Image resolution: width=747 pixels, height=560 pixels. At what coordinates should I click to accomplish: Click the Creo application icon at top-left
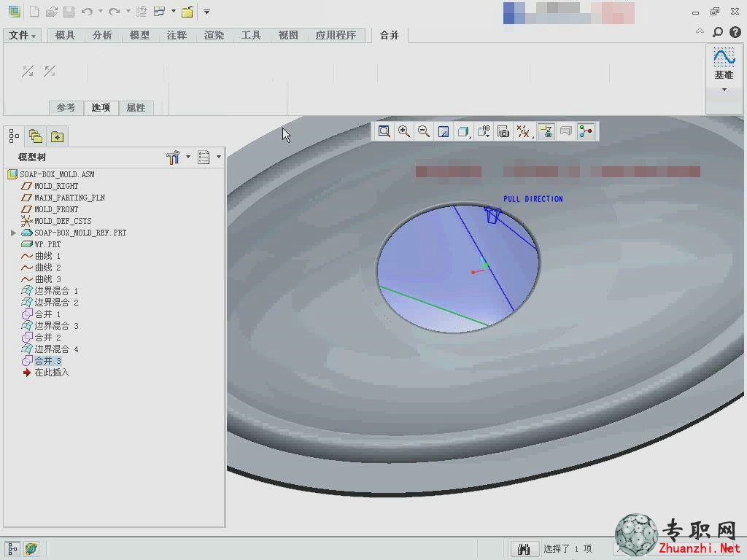15,12
